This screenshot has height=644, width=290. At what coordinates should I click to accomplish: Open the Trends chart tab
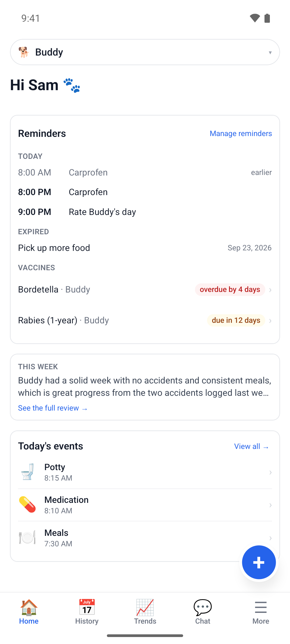coord(145,612)
